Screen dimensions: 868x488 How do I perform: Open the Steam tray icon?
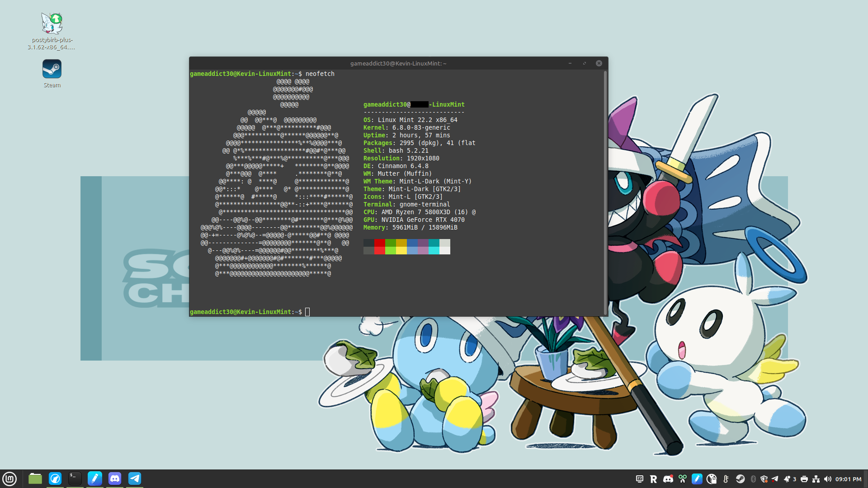(x=740, y=479)
